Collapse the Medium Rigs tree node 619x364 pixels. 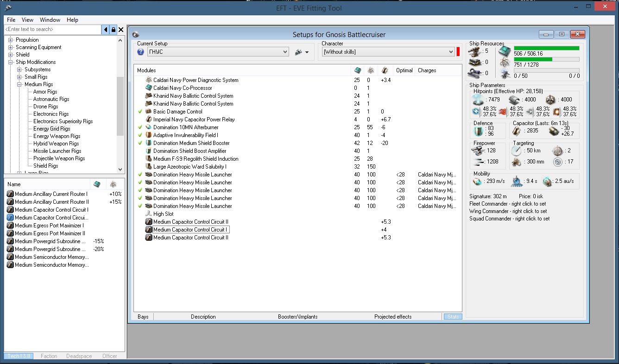point(19,84)
